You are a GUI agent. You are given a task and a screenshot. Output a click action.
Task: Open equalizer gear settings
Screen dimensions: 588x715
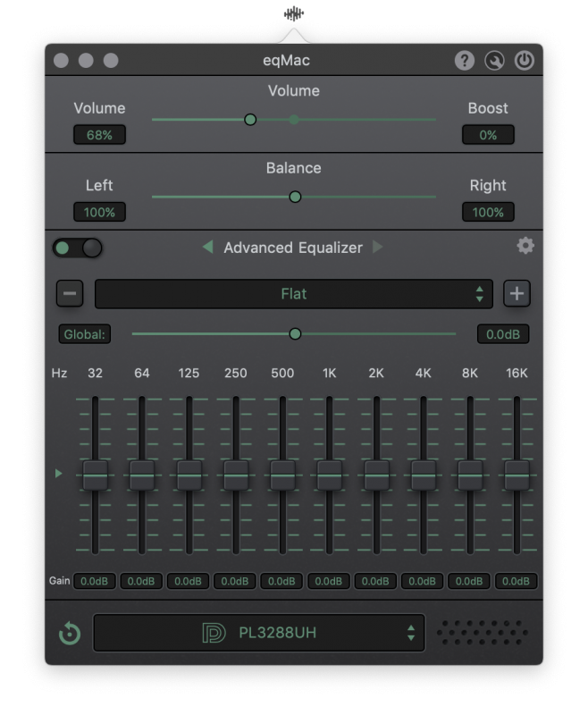[x=525, y=245]
